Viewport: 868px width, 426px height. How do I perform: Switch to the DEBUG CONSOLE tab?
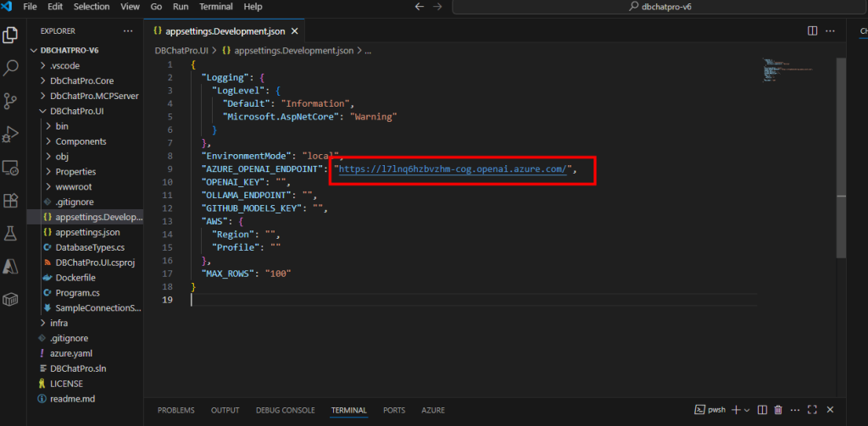285,410
